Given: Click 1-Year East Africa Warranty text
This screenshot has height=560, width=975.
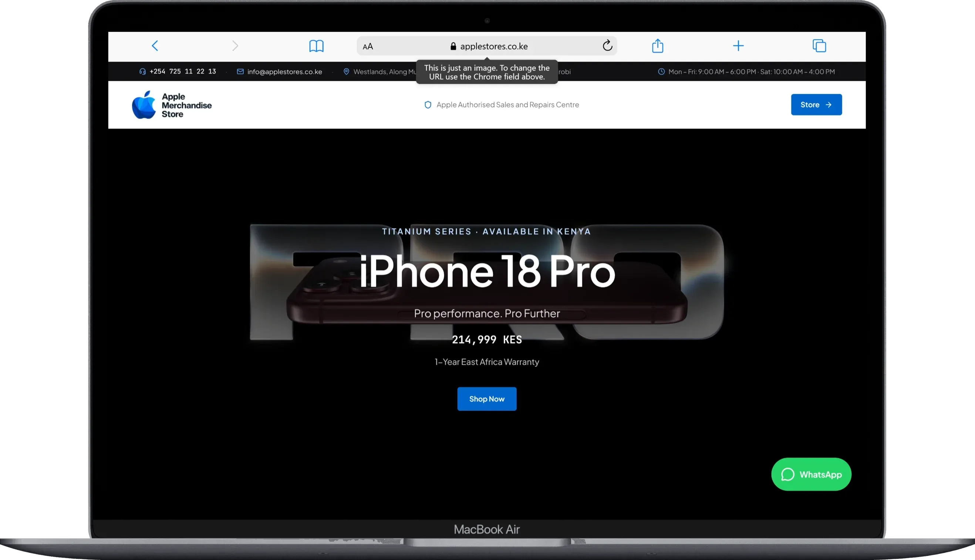Looking at the screenshot, I should coord(487,362).
